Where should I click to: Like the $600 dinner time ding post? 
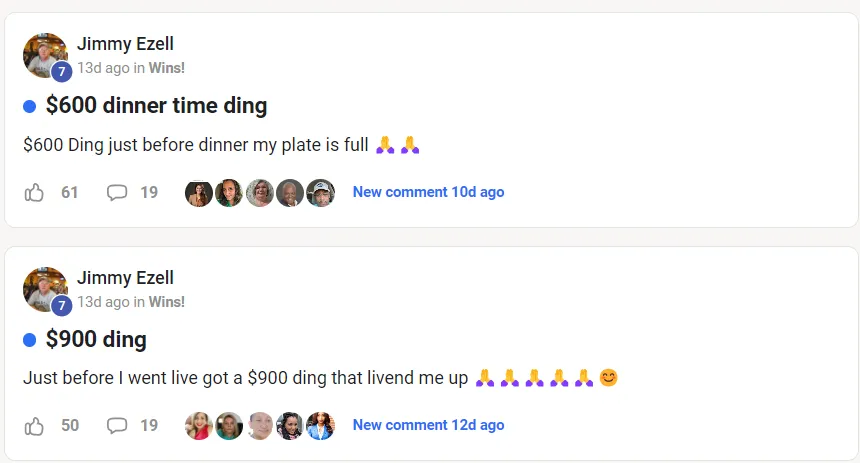(x=35, y=192)
